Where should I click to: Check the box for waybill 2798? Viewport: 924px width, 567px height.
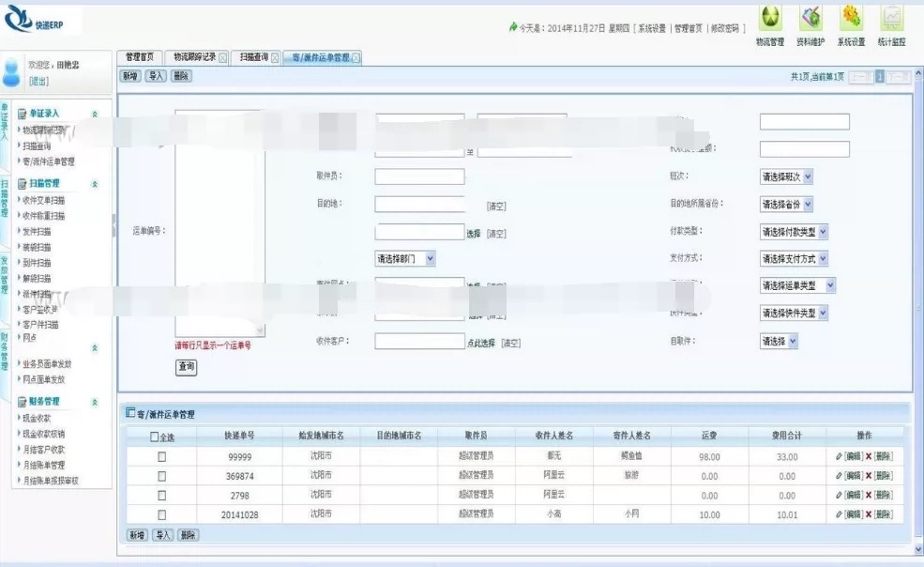162,496
